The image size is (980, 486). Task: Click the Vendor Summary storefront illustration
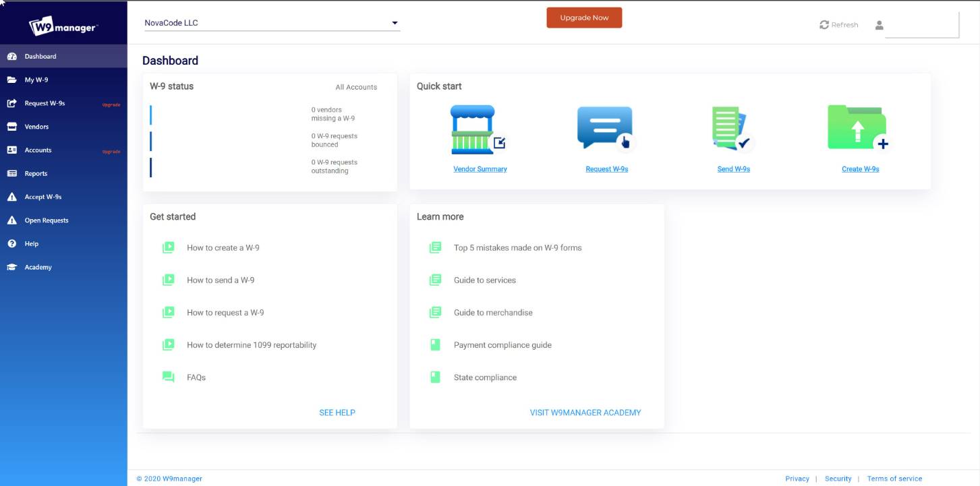(x=478, y=130)
